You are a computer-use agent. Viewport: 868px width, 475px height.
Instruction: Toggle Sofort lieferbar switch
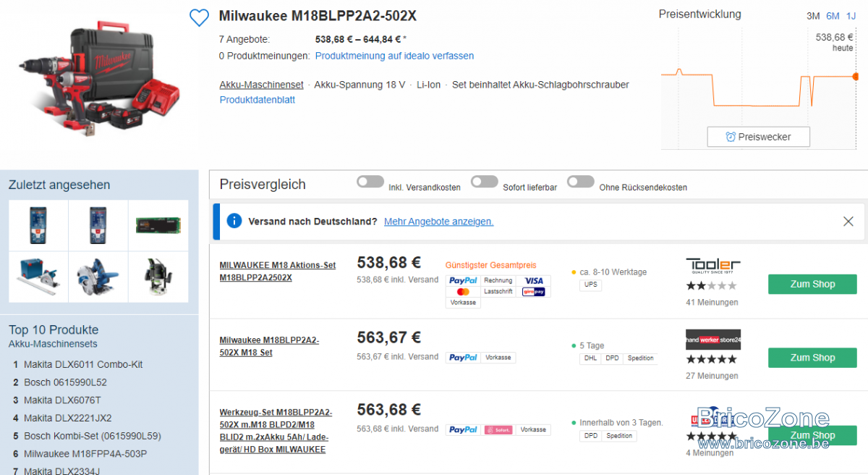click(x=485, y=181)
